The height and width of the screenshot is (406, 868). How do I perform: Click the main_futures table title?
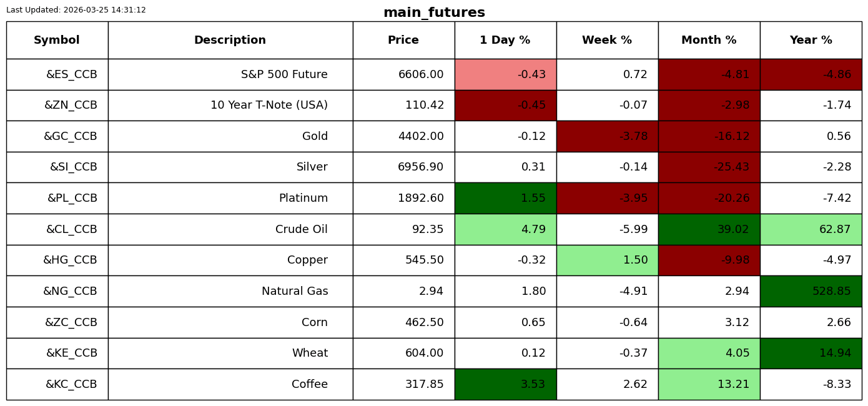(x=434, y=12)
